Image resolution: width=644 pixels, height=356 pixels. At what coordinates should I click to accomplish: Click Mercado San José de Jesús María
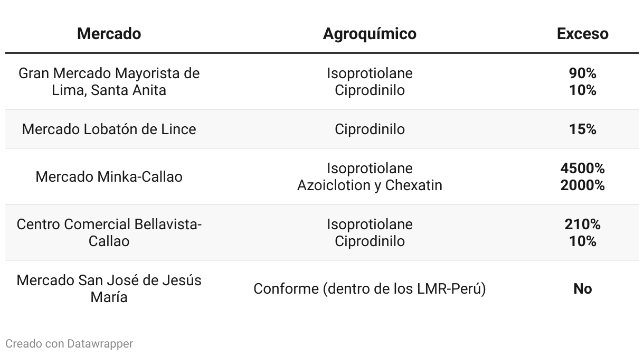[109, 288]
